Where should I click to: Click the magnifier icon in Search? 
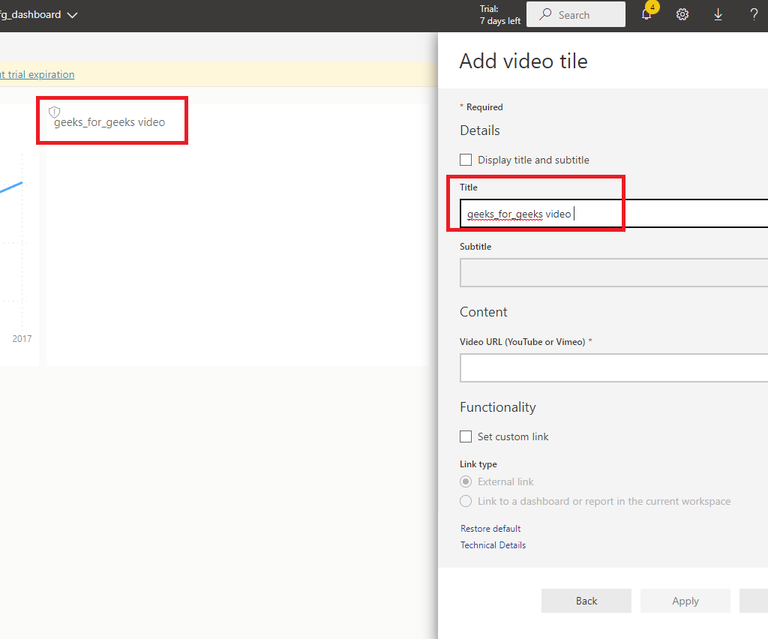click(545, 15)
